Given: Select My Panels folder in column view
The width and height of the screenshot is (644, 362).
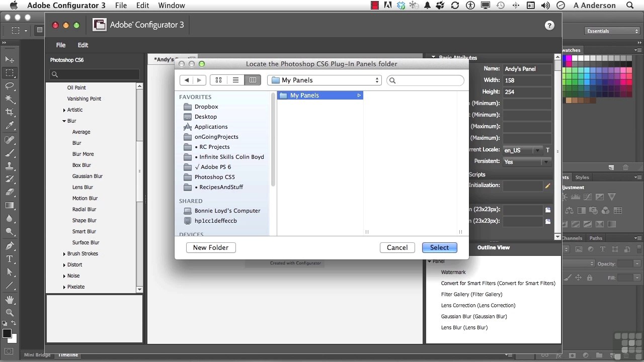Looking at the screenshot, I should (x=320, y=96).
